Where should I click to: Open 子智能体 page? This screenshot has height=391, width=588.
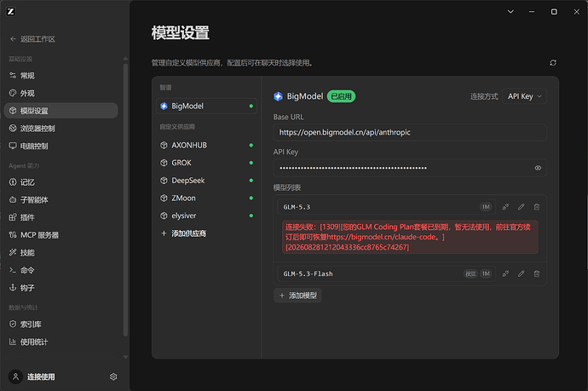61,200
